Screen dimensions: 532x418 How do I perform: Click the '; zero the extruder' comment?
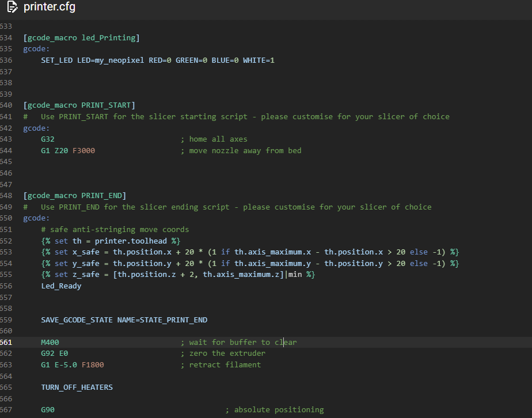tap(223, 354)
